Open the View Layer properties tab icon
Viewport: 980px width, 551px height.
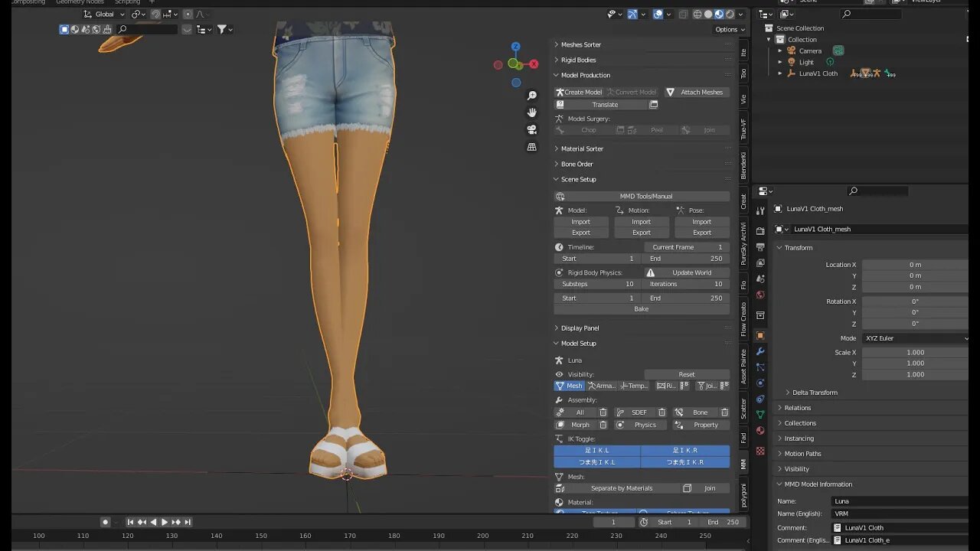coord(760,262)
